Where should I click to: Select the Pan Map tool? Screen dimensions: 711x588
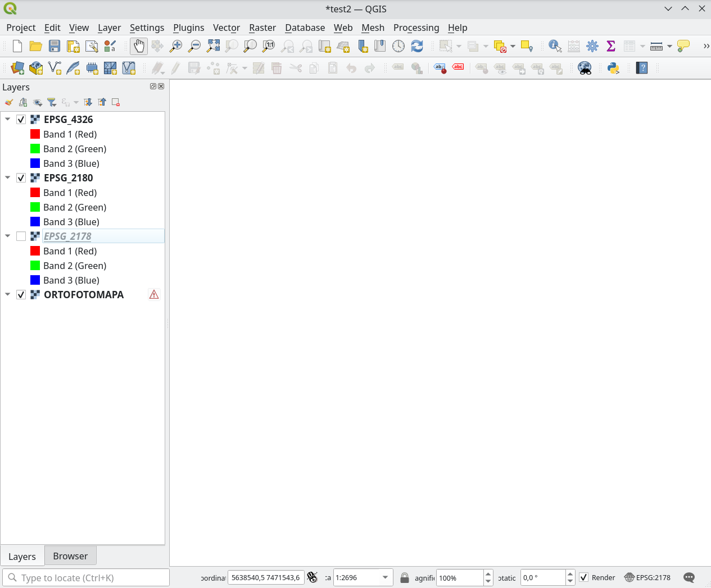[x=138, y=46]
